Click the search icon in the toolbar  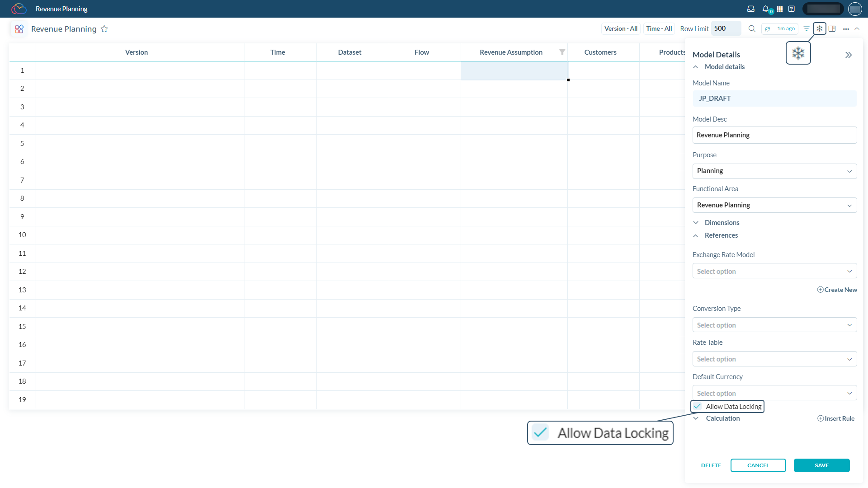click(x=752, y=28)
